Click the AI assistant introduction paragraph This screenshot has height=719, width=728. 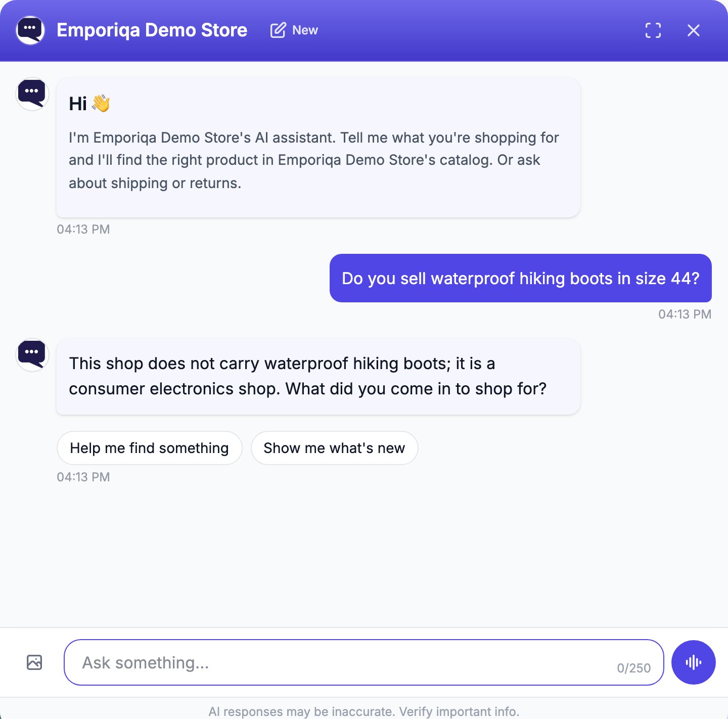coord(314,160)
